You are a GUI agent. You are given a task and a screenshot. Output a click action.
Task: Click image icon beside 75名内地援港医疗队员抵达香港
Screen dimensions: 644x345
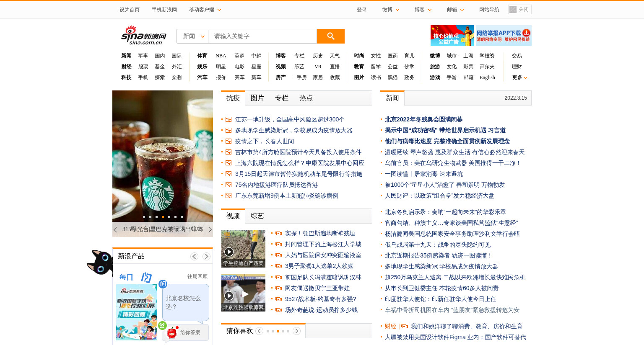229,185
